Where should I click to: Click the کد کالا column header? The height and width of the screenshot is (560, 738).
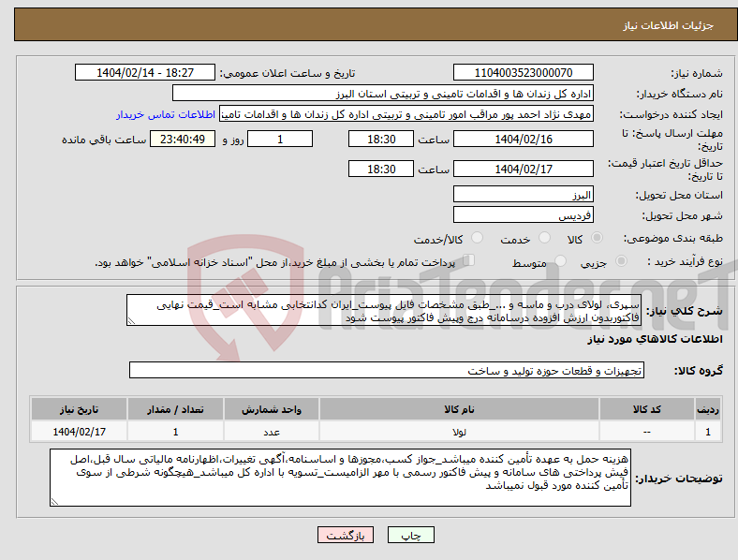647,409
